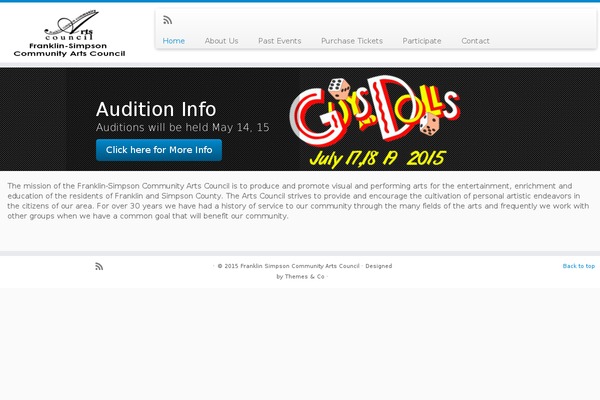The width and height of the screenshot is (600, 400).
Task: Click the lower dice beside Dolls lettering
Action: pos(429,124)
